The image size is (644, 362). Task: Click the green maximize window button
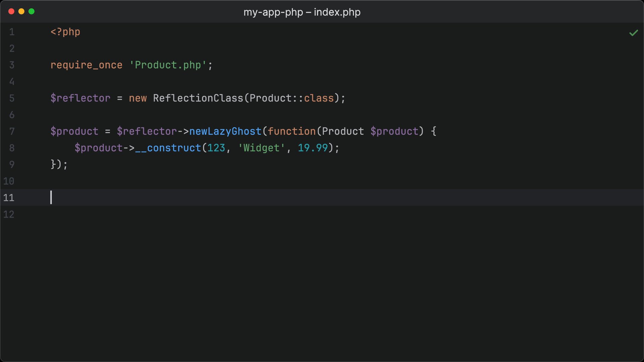coord(32,11)
